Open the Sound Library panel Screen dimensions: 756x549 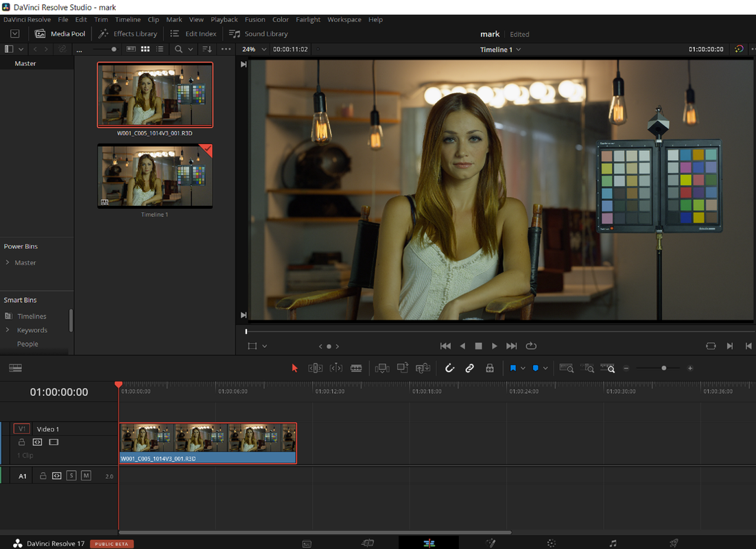click(x=258, y=34)
